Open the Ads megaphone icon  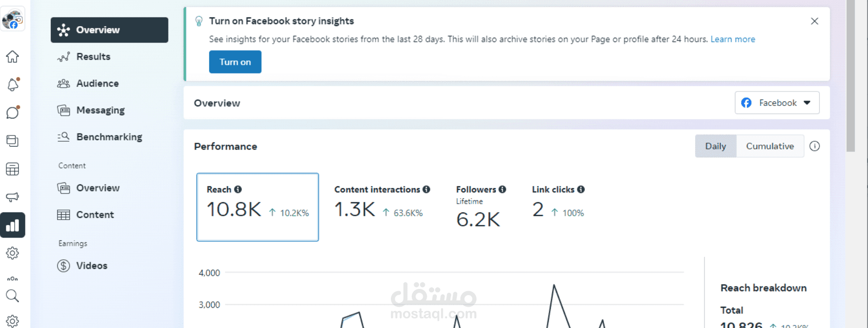(13, 197)
